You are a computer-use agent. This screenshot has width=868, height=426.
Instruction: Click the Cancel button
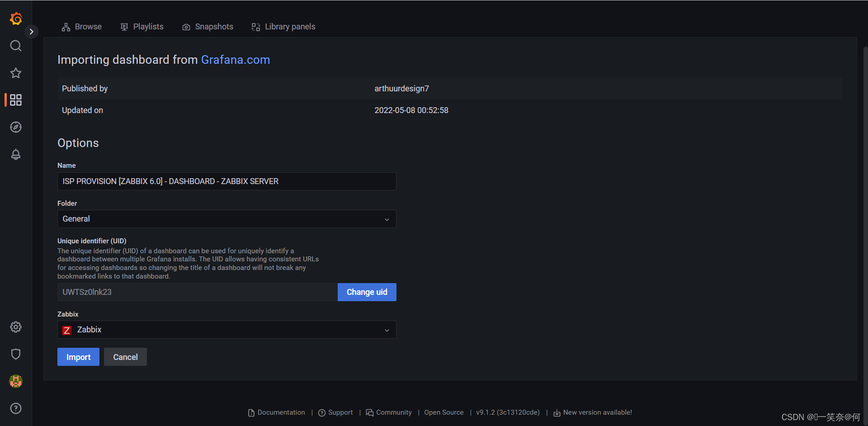(x=125, y=357)
